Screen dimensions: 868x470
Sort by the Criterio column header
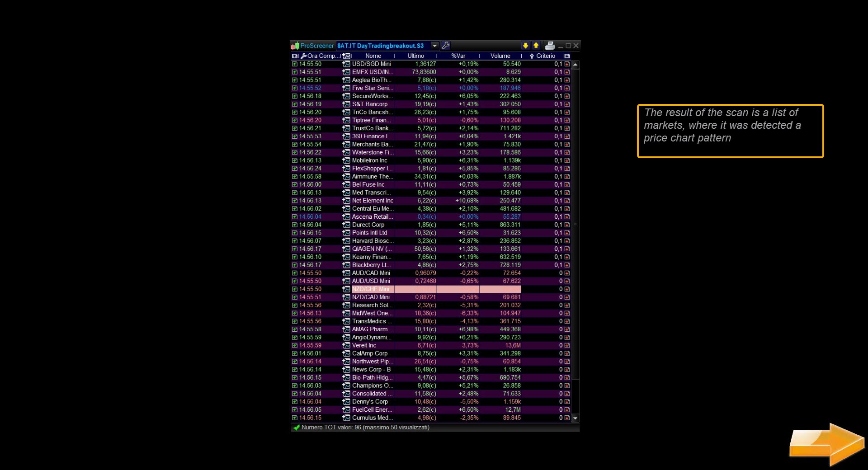(542, 56)
